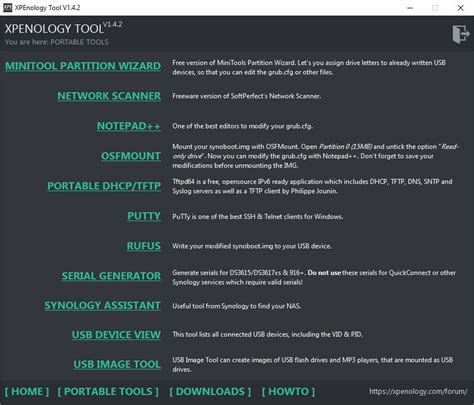The height and width of the screenshot is (405, 474).
Task: Launch Synology Assistant link
Action: coord(102,306)
